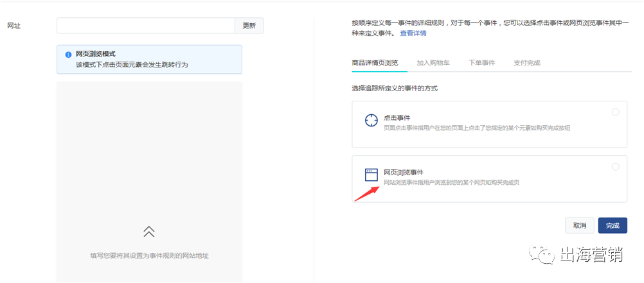
Task: Select the 网页浏览事件 radio button
Action: tap(615, 166)
